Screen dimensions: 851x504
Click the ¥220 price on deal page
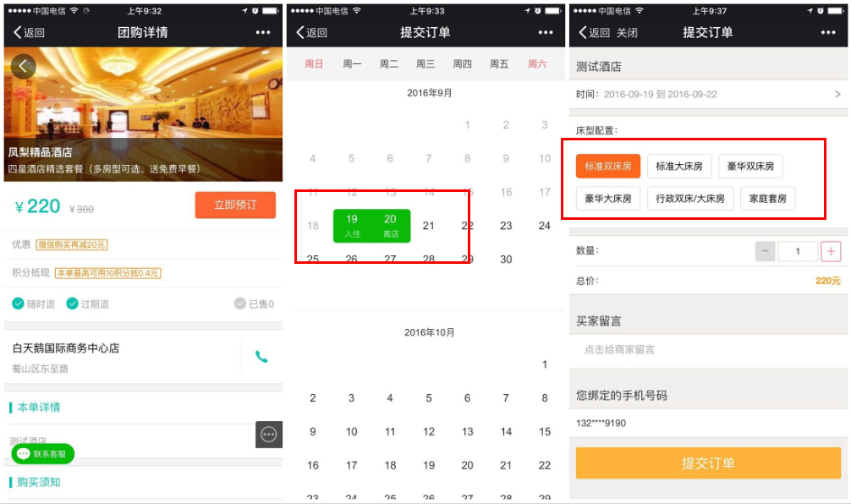(37, 206)
